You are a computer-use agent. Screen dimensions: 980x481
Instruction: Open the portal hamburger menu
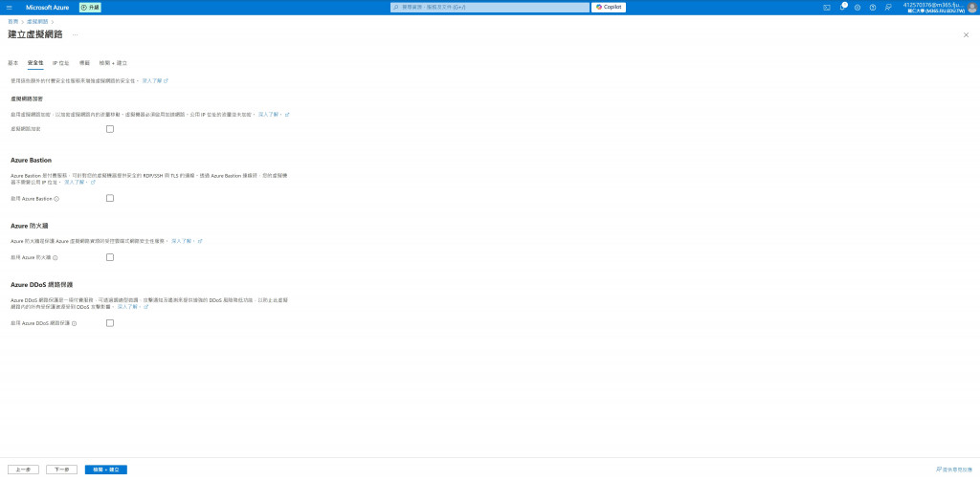pyautogui.click(x=9, y=8)
